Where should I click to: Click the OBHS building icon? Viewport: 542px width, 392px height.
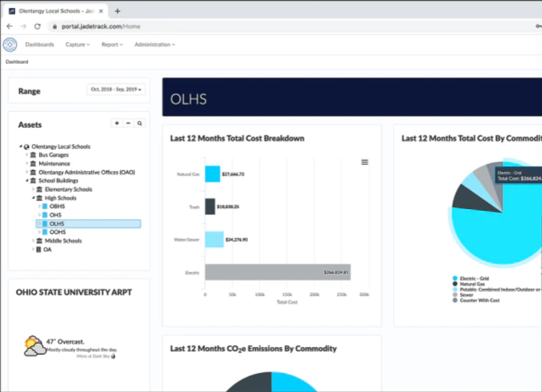45,206
